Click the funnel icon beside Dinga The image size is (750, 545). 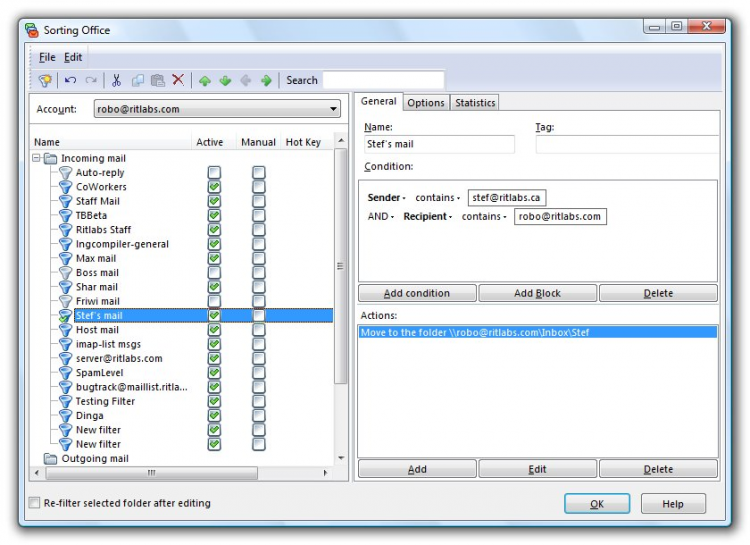[65, 416]
